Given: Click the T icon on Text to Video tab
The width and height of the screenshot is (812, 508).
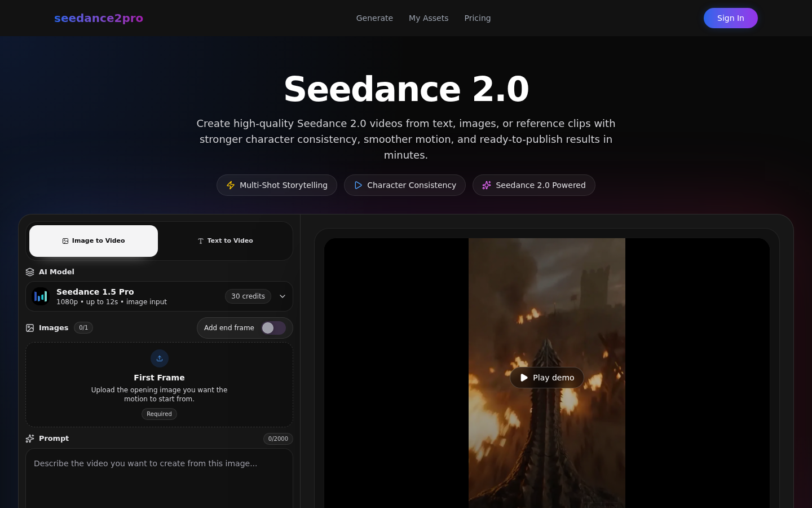Looking at the screenshot, I should coord(201,240).
